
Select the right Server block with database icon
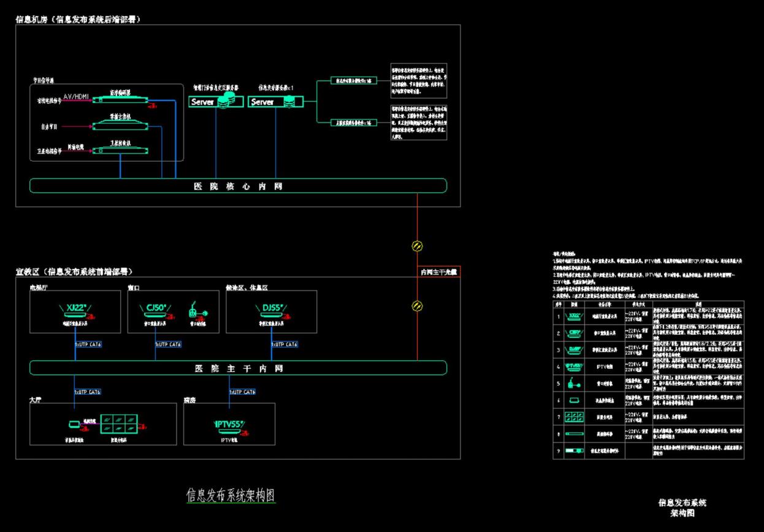click(x=275, y=102)
